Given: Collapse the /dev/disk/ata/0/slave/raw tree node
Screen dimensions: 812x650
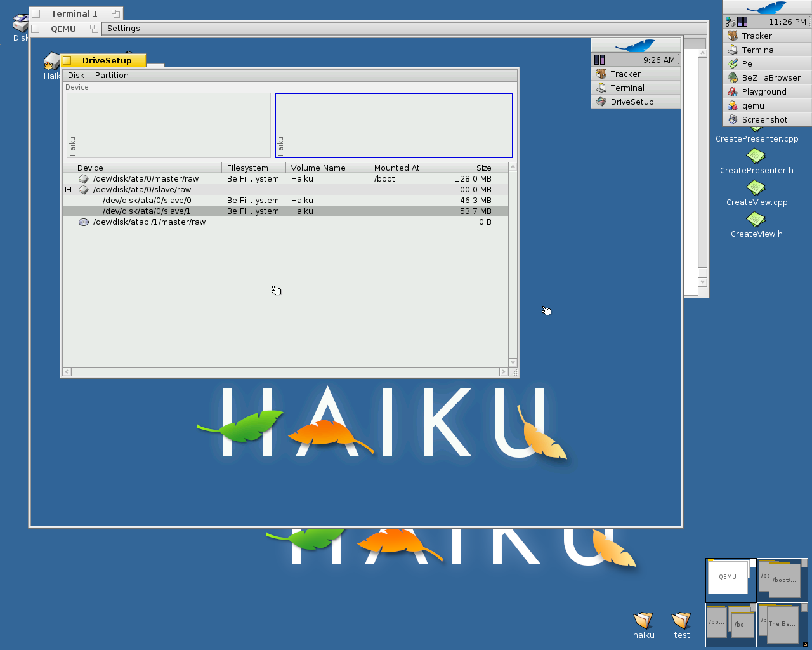Looking at the screenshot, I should pos(69,190).
